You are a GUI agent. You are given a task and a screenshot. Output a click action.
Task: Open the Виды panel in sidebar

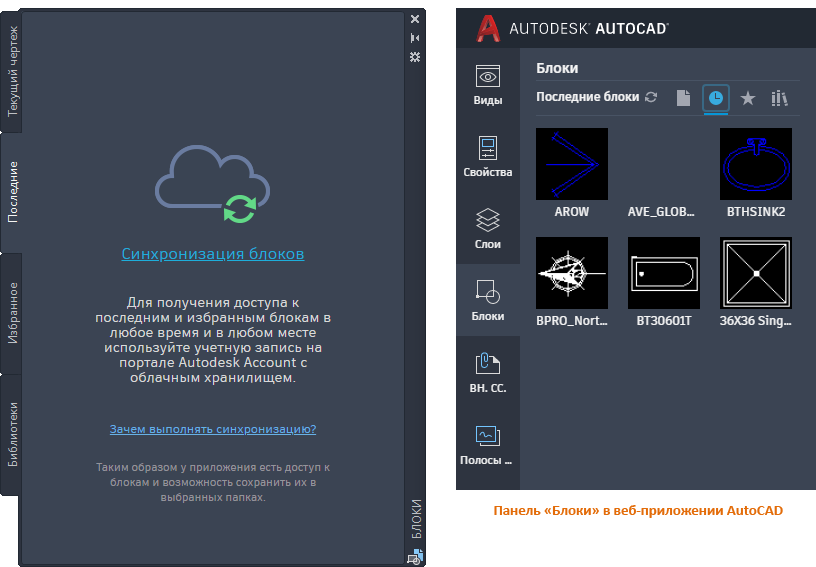pyautogui.click(x=488, y=85)
